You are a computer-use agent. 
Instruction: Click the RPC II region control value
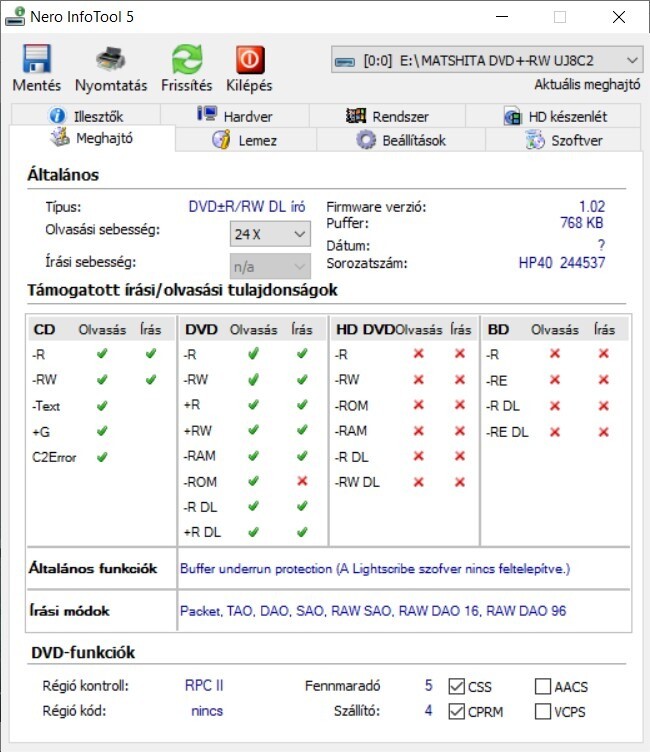pos(204,685)
